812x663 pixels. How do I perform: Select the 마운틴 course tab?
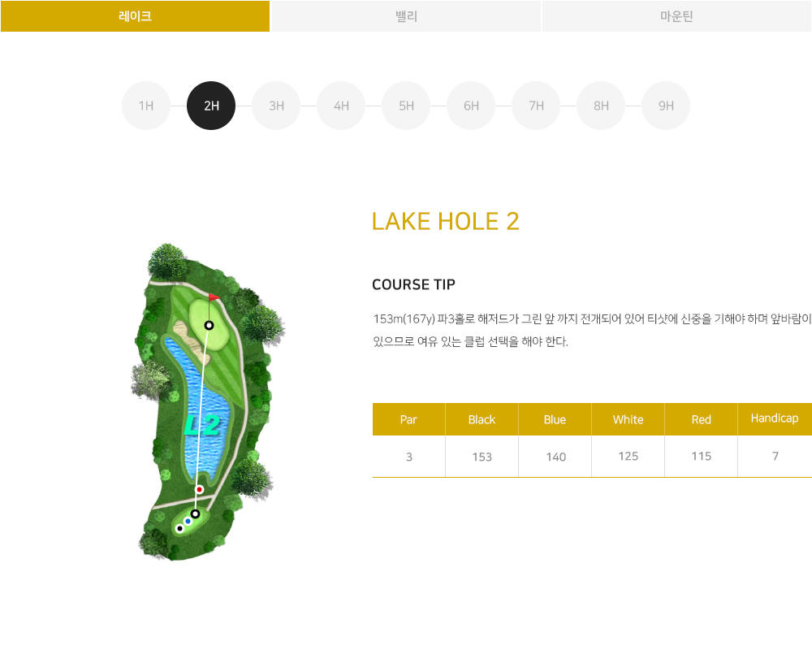click(x=676, y=16)
